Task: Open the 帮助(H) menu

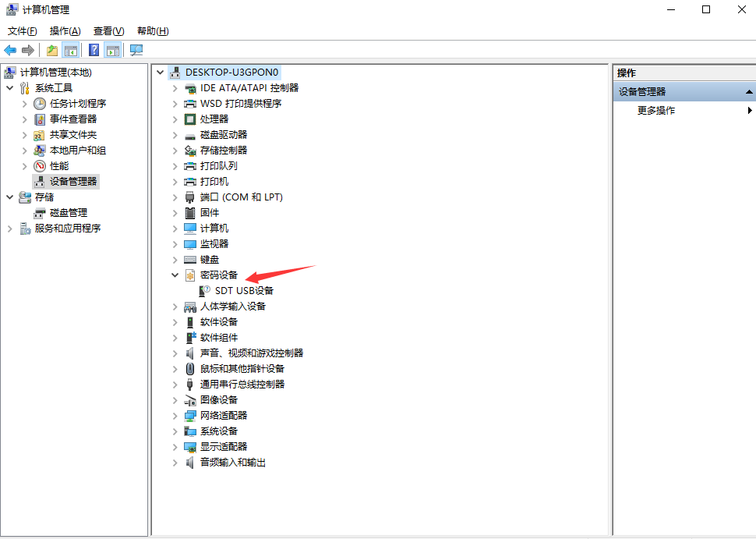Action: tap(153, 31)
